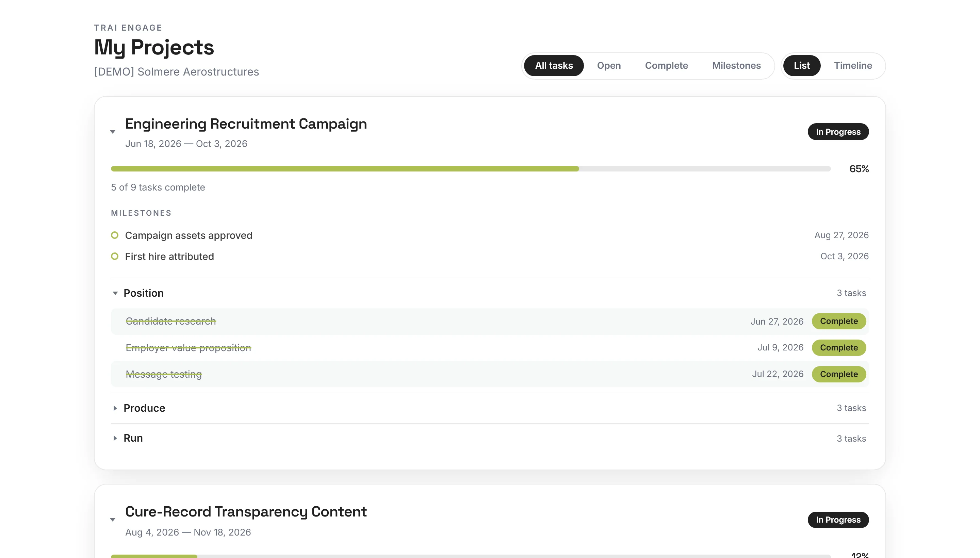Expand the Produce task group
980x558 pixels.
pos(115,408)
